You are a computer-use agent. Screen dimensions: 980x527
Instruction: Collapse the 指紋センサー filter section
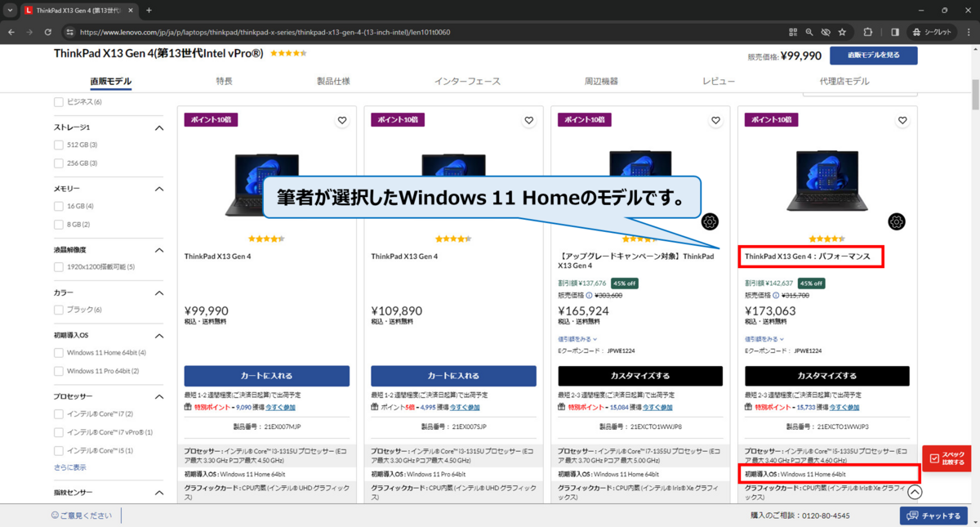click(159, 493)
